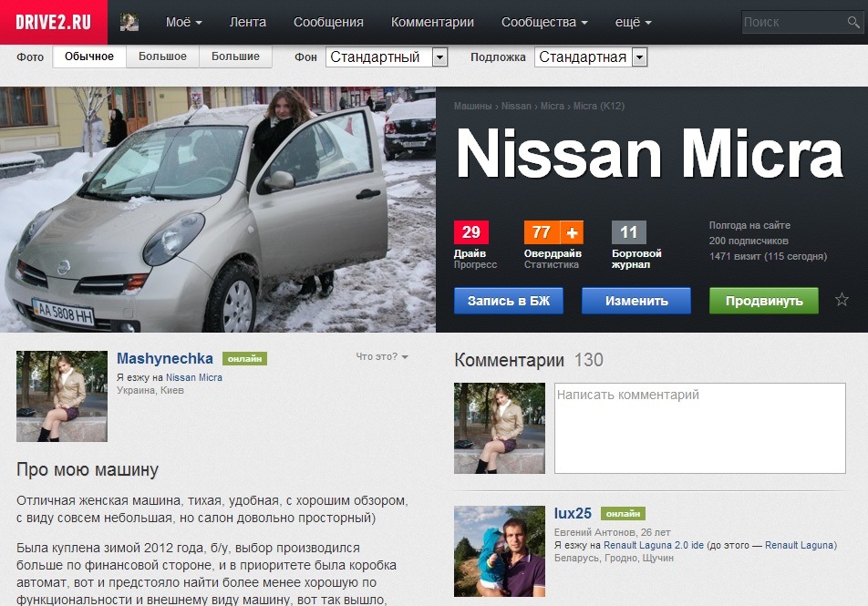Viewport: 868px width, 606px height.
Task: Click the 1471 визит (115 сегодня) text
Action: [769, 256]
